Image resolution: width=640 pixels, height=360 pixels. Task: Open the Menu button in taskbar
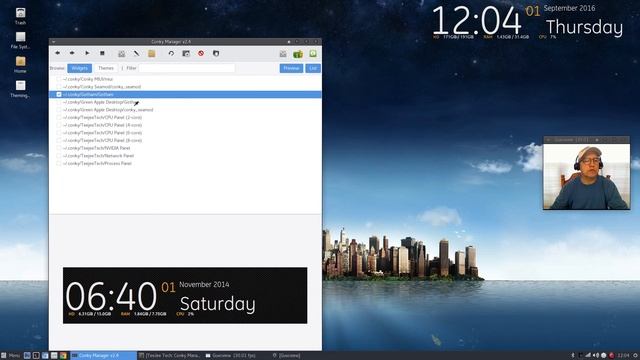coord(11,356)
